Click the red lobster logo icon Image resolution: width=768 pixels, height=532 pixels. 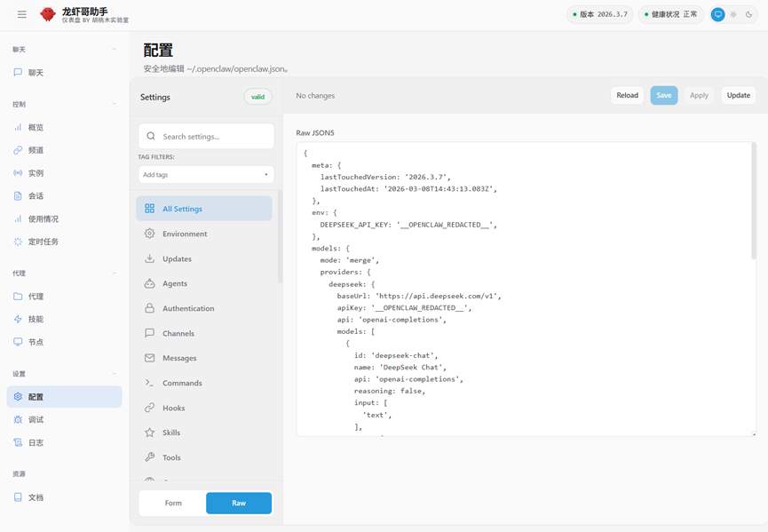(x=48, y=15)
